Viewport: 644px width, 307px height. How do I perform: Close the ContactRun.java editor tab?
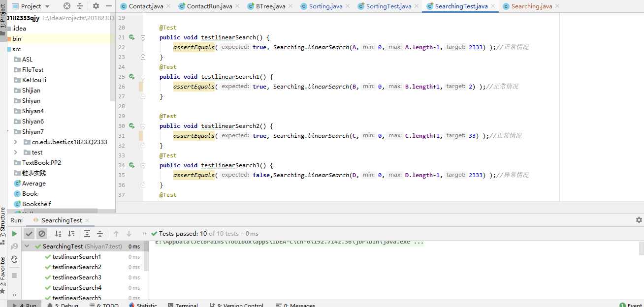237,6
